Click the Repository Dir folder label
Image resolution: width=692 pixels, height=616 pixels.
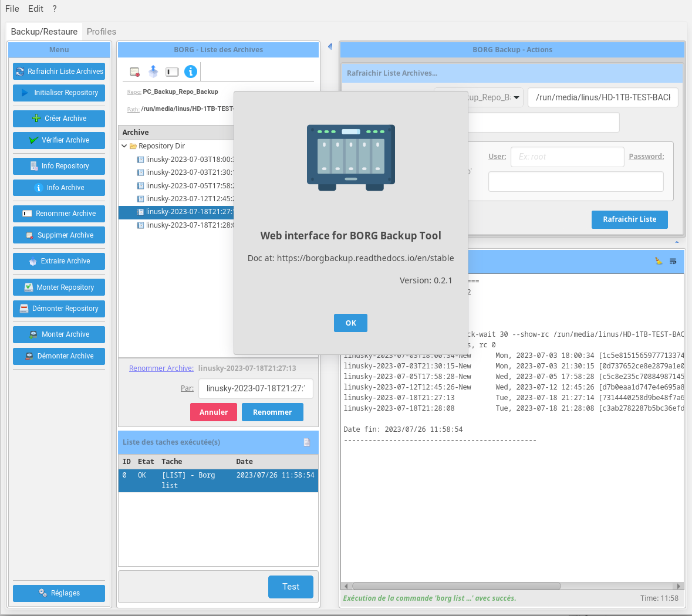(x=161, y=146)
